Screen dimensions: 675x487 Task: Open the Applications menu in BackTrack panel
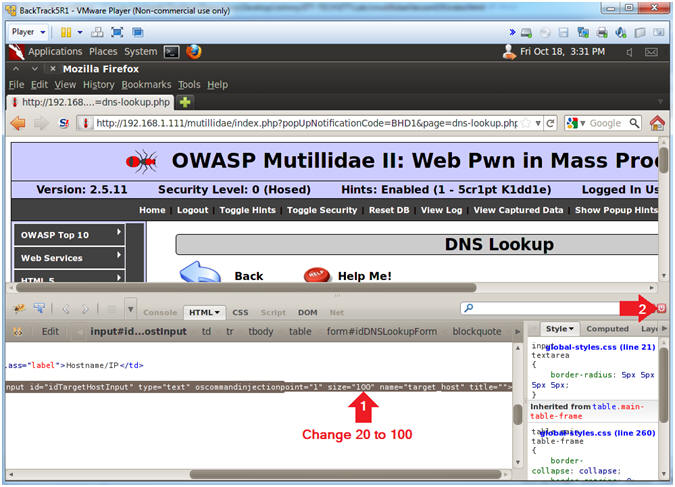point(55,52)
